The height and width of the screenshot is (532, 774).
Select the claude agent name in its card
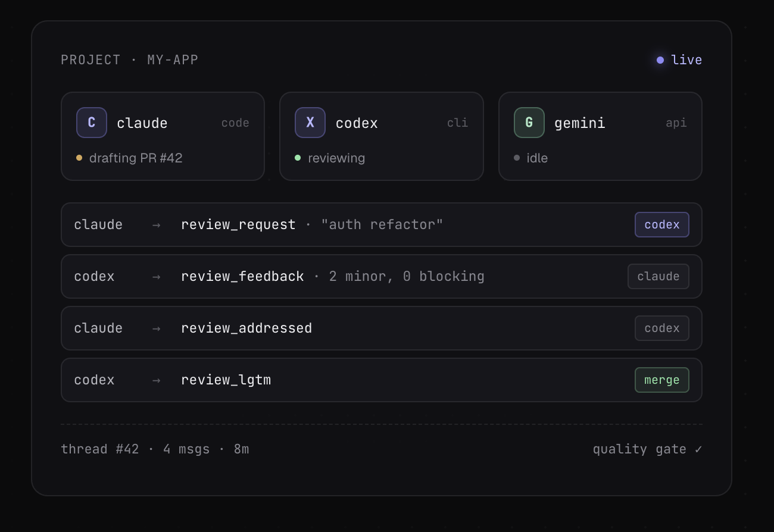point(142,123)
